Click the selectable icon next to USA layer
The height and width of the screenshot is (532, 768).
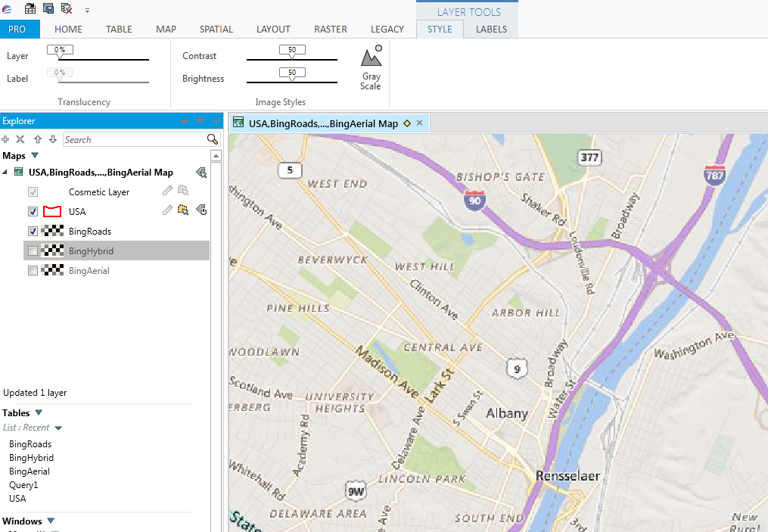click(184, 211)
